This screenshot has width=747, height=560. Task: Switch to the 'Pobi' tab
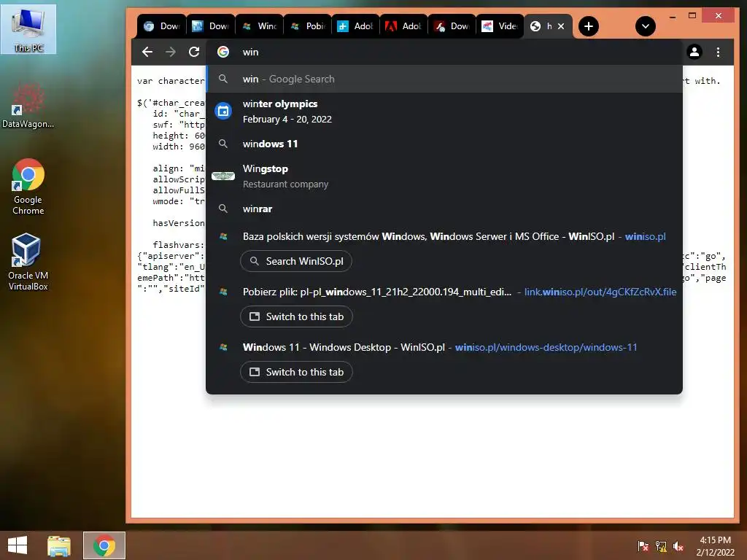(x=308, y=26)
